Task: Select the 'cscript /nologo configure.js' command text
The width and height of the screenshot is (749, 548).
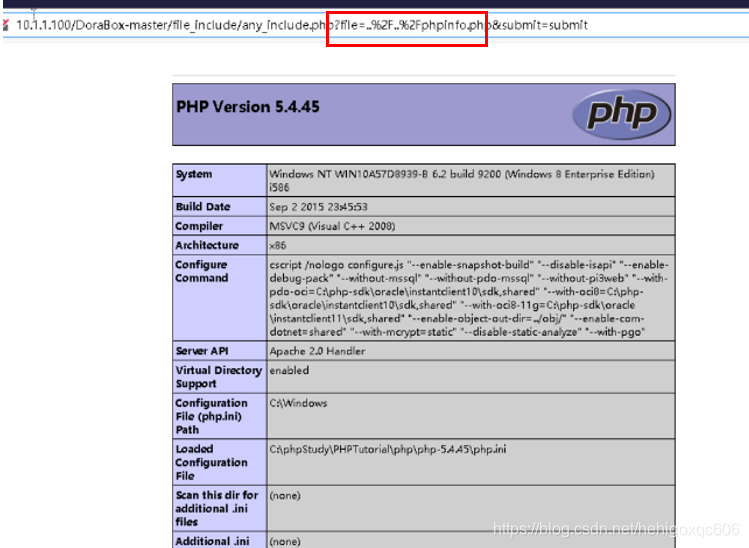Action: (x=469, y=298)
